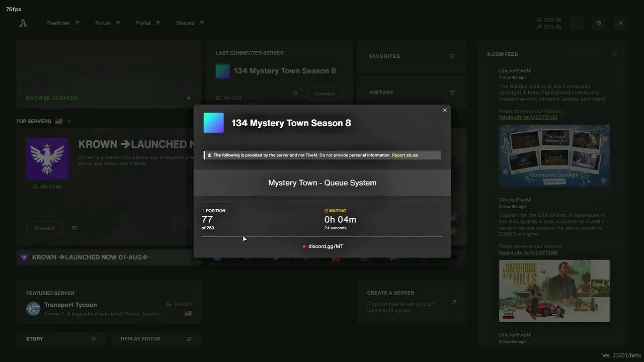
Task: Click the discord.gg/MT text in queue dialog
Action: 326,246
